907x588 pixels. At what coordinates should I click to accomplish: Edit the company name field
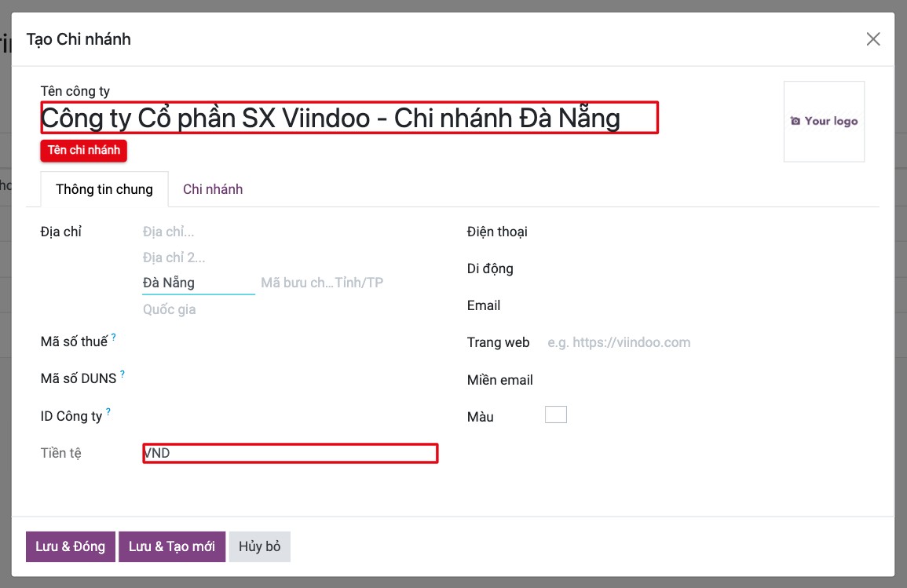click(349, 118)
